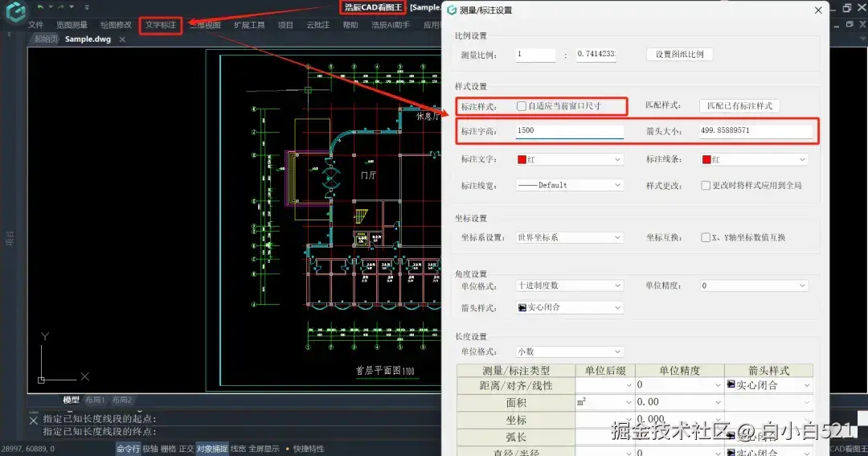
Task: Switch to the 起始页 tab
Action: pyautogui.click(x=45, y=39)
